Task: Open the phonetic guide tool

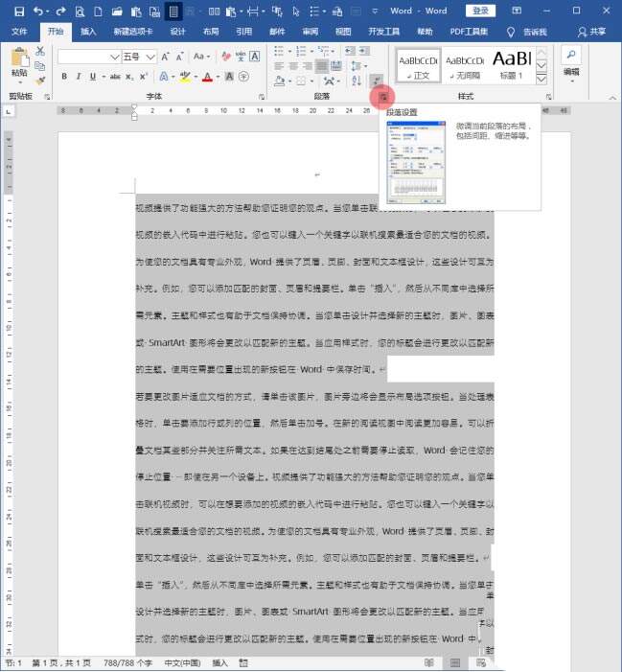Action: coord(241,57)
